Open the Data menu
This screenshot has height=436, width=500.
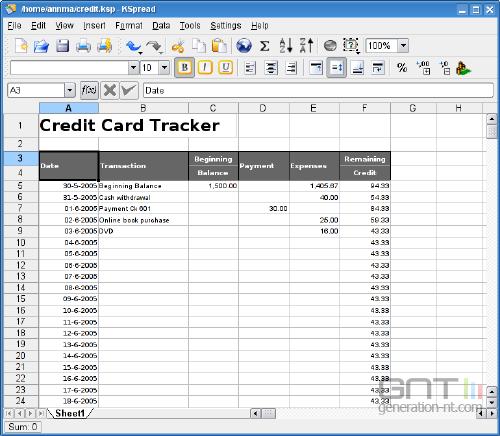coord(161,26)
